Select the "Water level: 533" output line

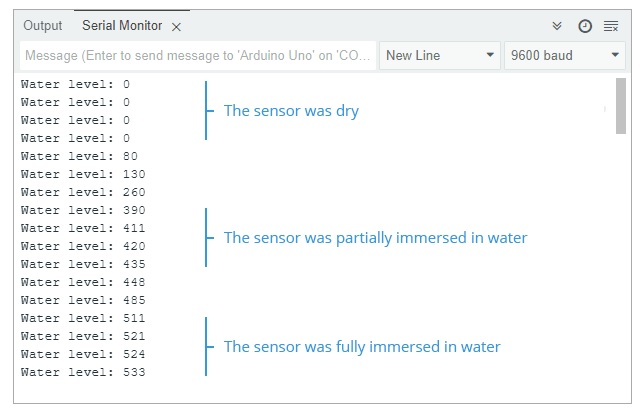[83, 372]
